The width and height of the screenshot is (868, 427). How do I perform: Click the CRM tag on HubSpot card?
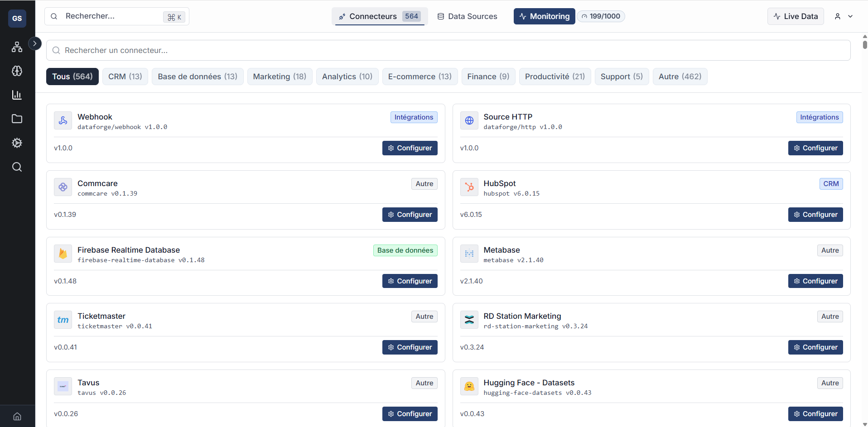pyautogui.click(x=831, y=184)
